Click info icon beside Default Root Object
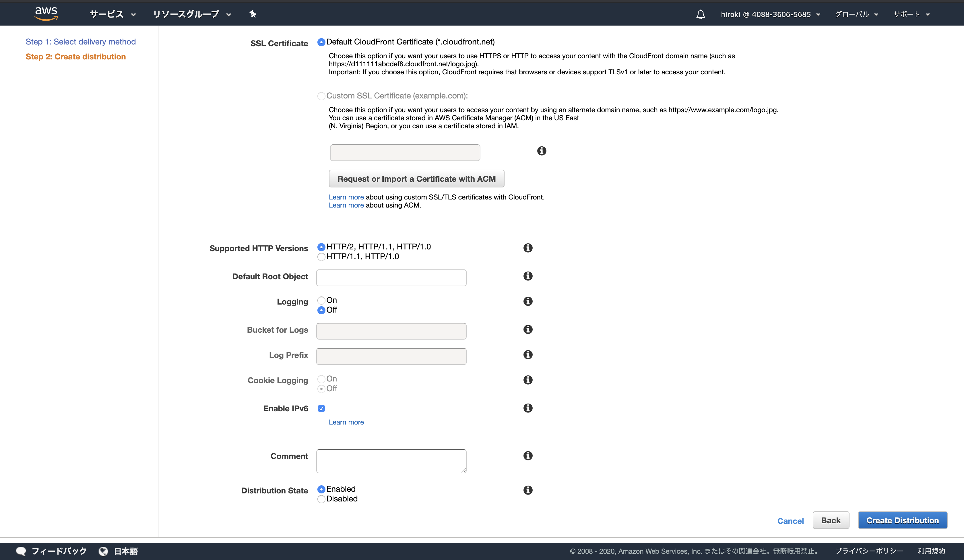 tap(527, 276)
